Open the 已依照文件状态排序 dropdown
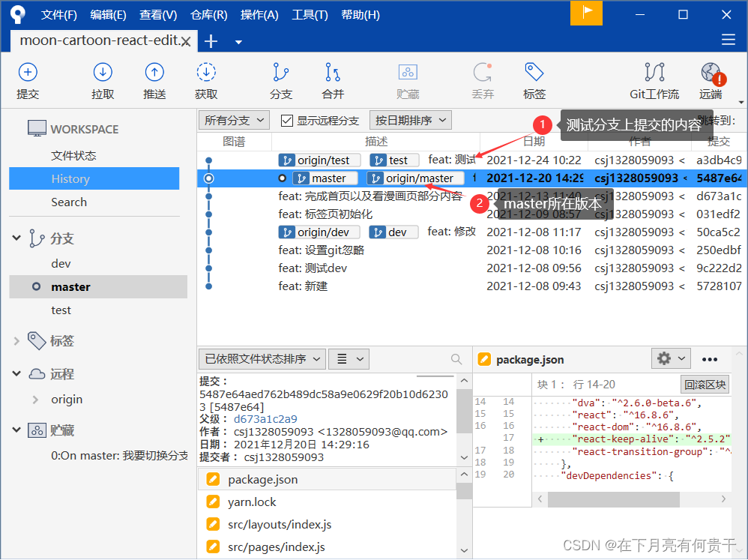Viewport: 748px width, 560px height. (262, 359)
